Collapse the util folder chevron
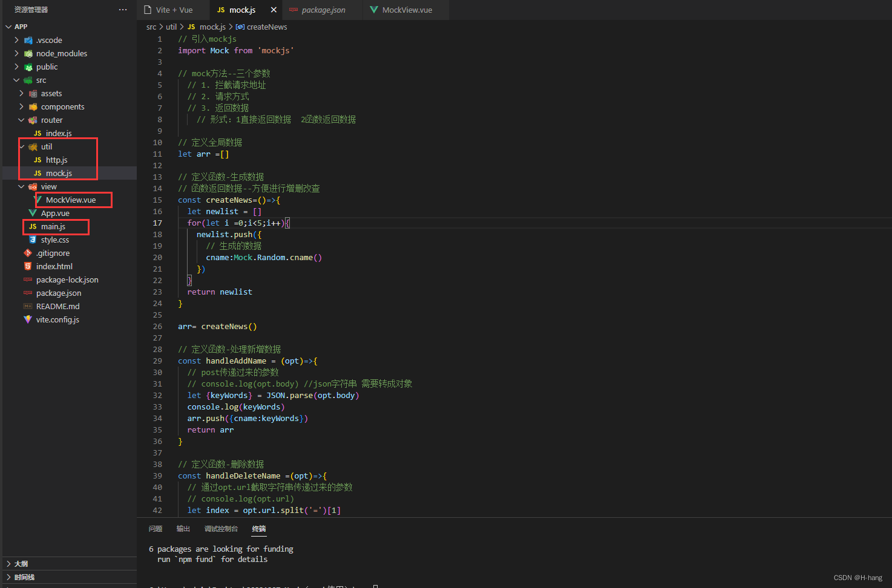 coord(22,146)
